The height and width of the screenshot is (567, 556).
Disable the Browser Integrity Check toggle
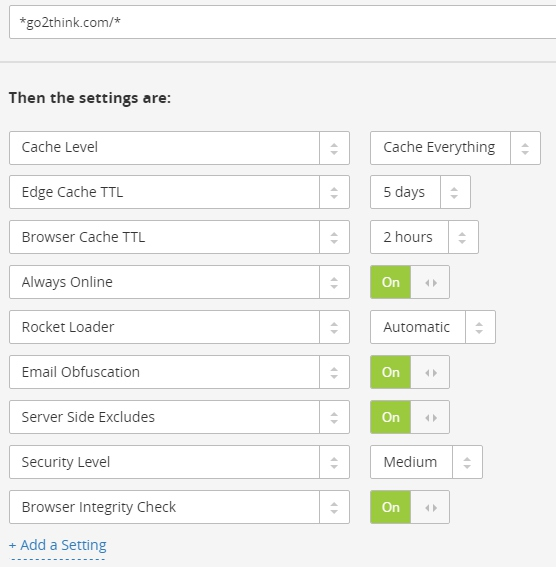point(410,507)
